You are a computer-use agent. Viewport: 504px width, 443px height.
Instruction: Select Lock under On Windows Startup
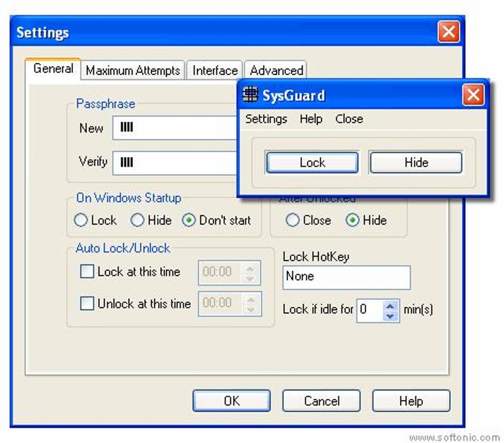[x=81, y=221]
